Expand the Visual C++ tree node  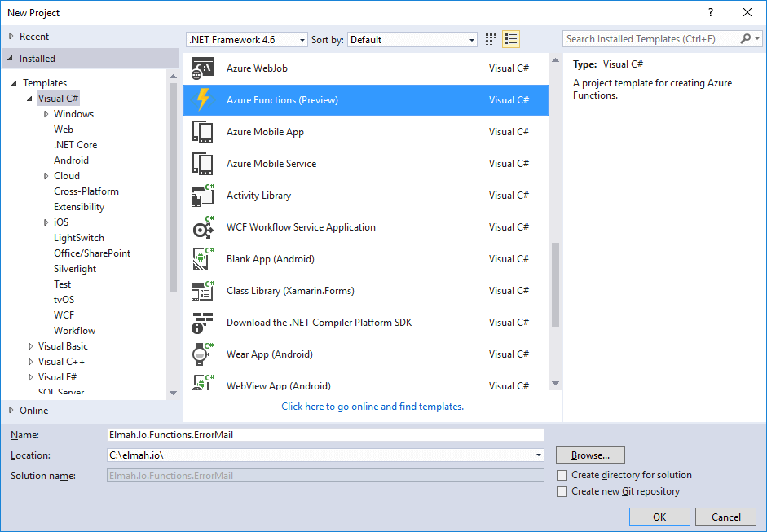coord(30,362)
